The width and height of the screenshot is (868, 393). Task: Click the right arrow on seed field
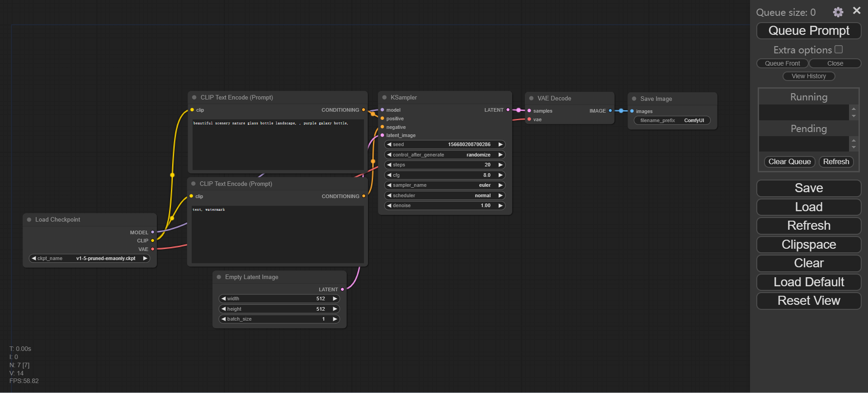tap(500, 145)
